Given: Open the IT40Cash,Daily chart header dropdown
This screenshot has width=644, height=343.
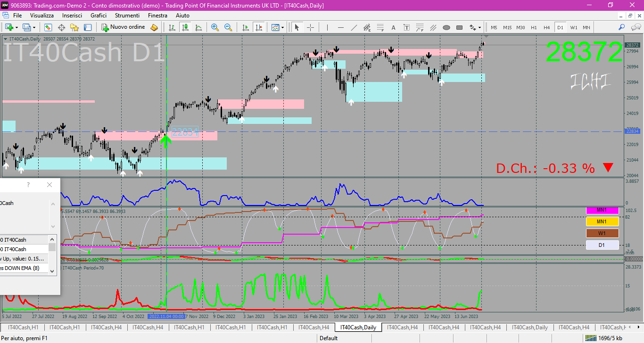Looking at the screenshot, I should 5,39.
